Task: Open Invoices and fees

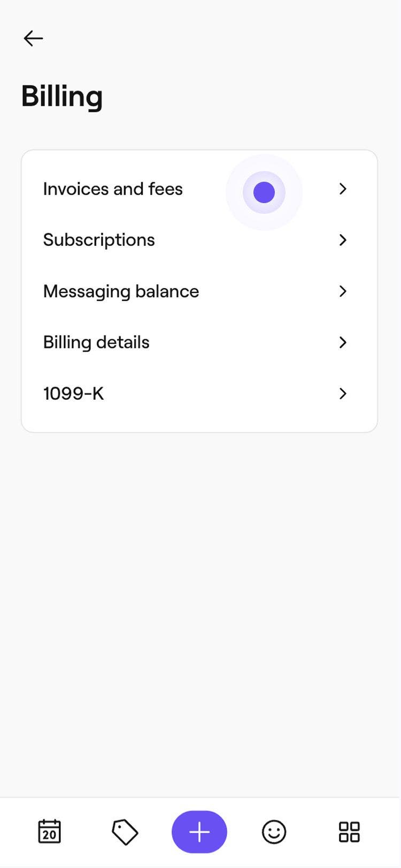Action: coord(113,189)
